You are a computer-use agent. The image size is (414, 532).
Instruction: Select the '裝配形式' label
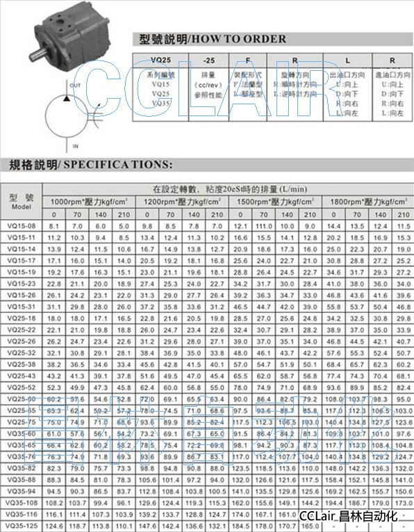coord(248,75)
